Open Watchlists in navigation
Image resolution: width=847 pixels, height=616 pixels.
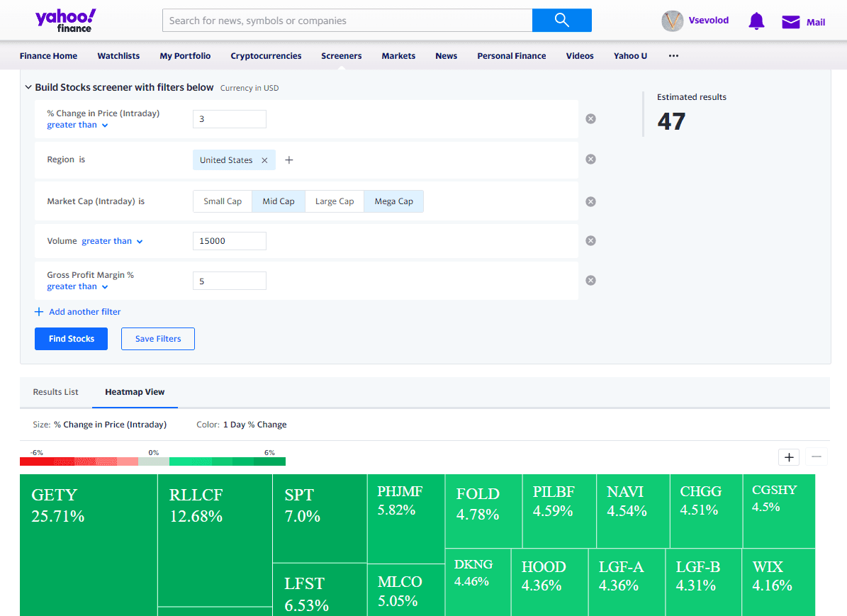coord(118,56)
